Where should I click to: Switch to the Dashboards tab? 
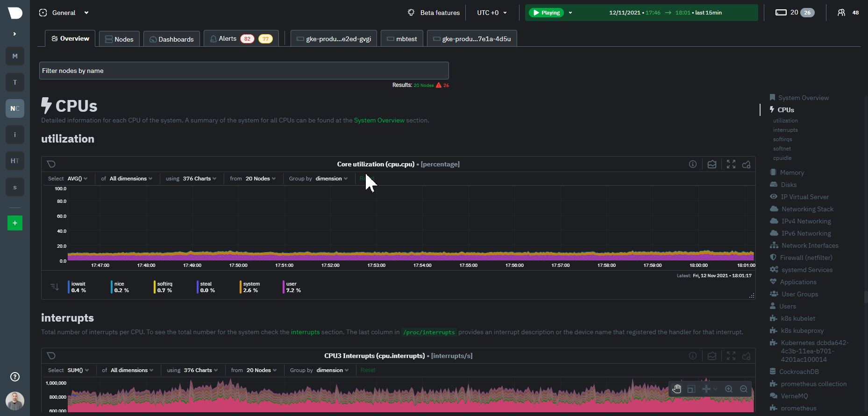click(171, 39)
